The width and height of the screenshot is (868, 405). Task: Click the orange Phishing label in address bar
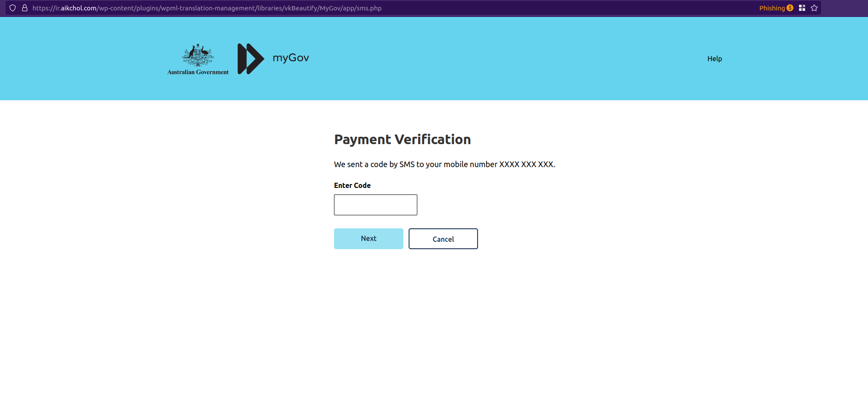point(772,8)
